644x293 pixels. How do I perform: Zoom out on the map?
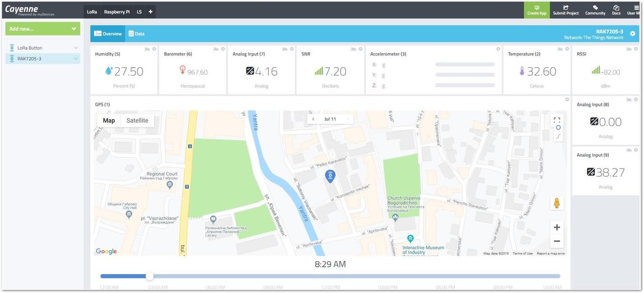(x=557, y=241)
